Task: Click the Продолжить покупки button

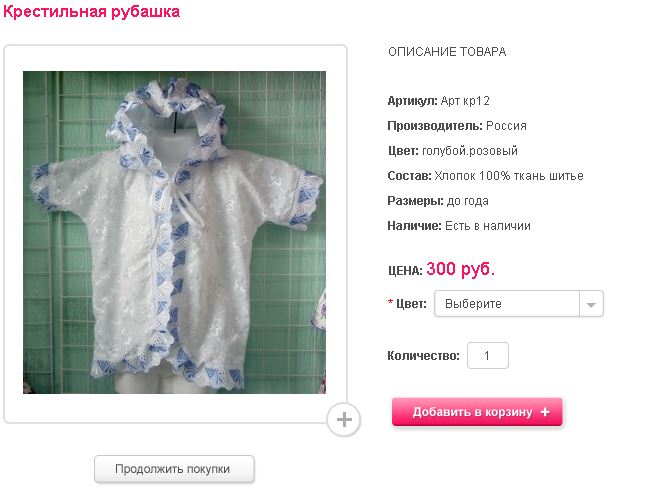Action: pos(174,468)
